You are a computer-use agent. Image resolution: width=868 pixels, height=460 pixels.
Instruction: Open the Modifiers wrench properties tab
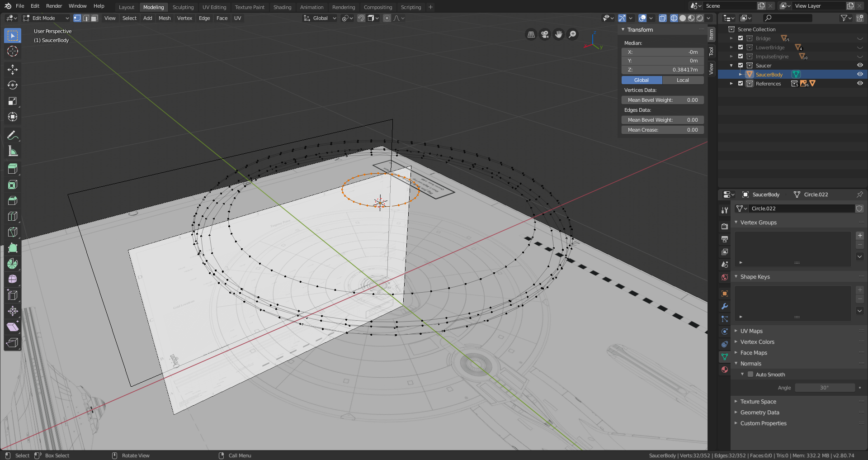click(x=725, y=306)
